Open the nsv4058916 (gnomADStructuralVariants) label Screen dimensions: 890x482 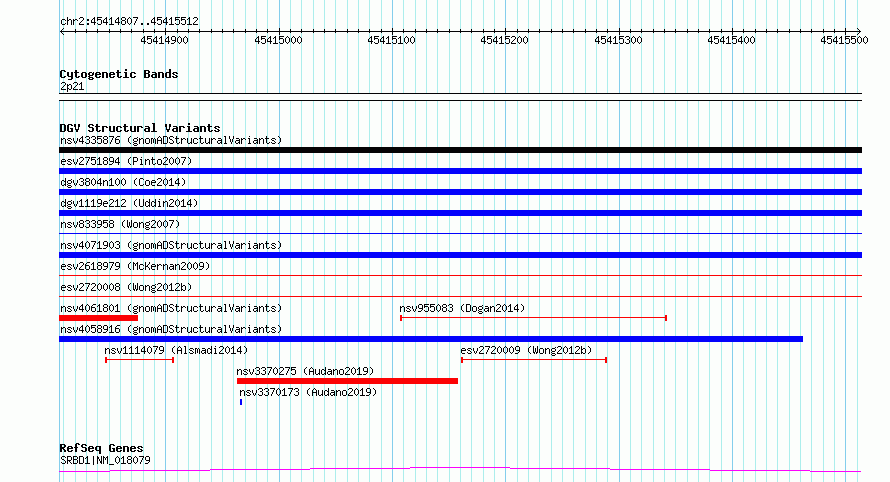[171, 329]
